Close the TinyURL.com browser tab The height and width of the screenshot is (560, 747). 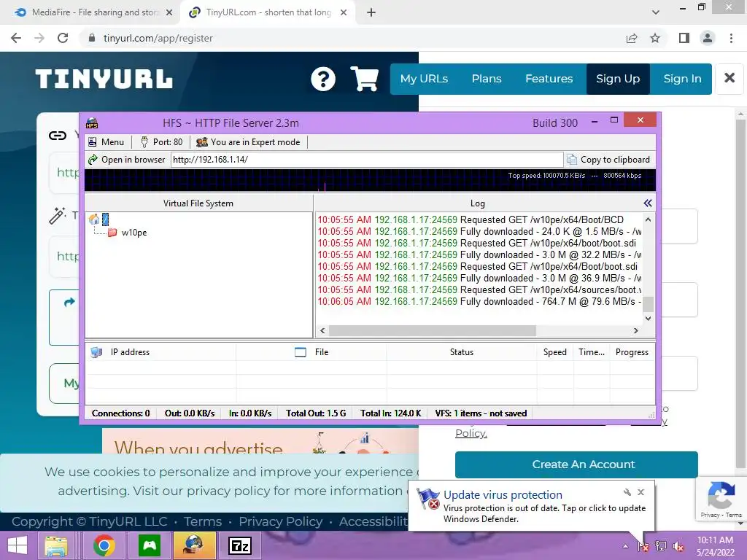[344, 12]
